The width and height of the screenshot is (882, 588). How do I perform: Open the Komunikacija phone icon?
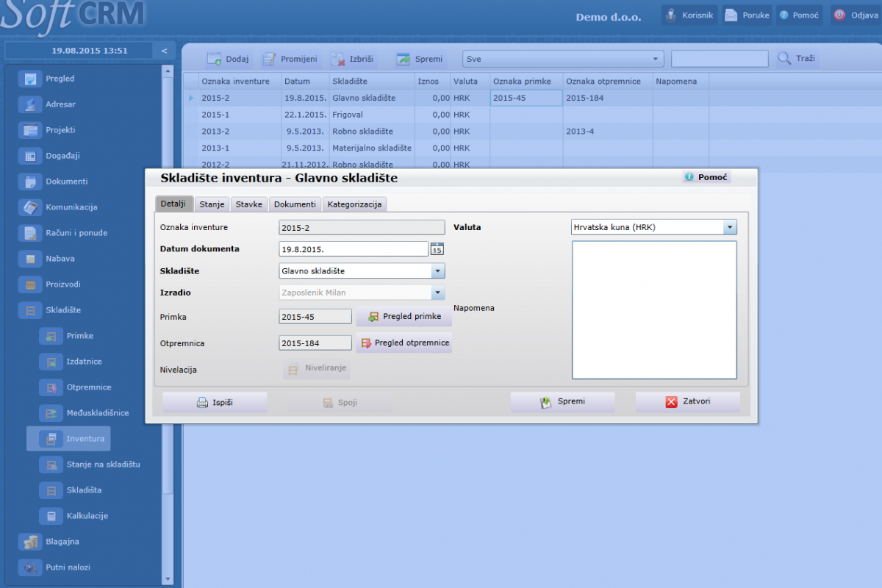click(30, 207)
